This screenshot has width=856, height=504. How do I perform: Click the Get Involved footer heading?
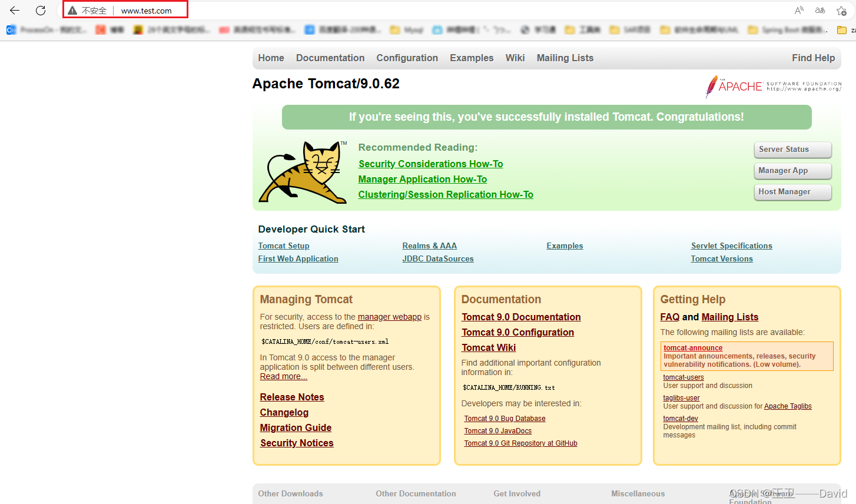(517, 493)
